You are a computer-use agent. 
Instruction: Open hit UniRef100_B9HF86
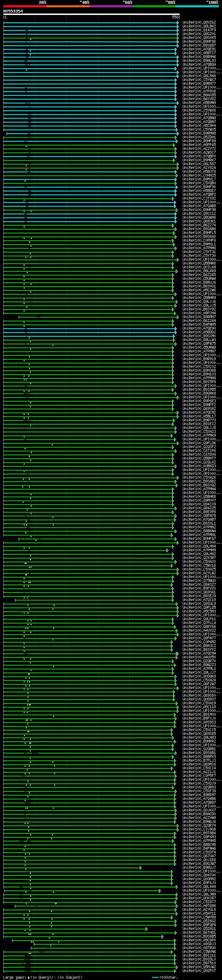click(199, 41)
